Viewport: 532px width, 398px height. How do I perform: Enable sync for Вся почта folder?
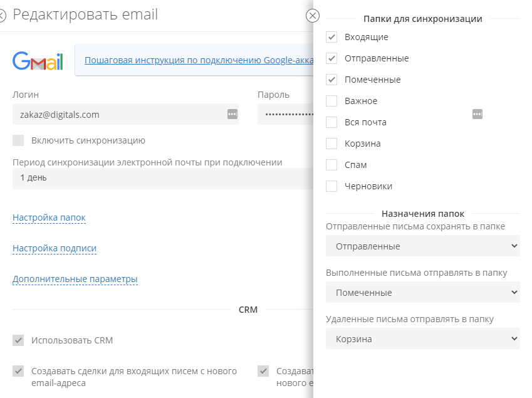332,122
